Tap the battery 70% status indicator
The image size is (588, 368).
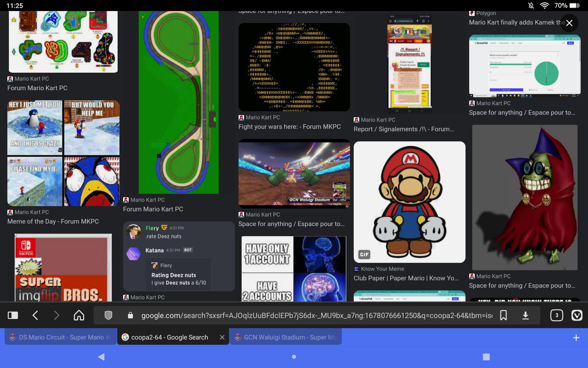click(567, 6)
